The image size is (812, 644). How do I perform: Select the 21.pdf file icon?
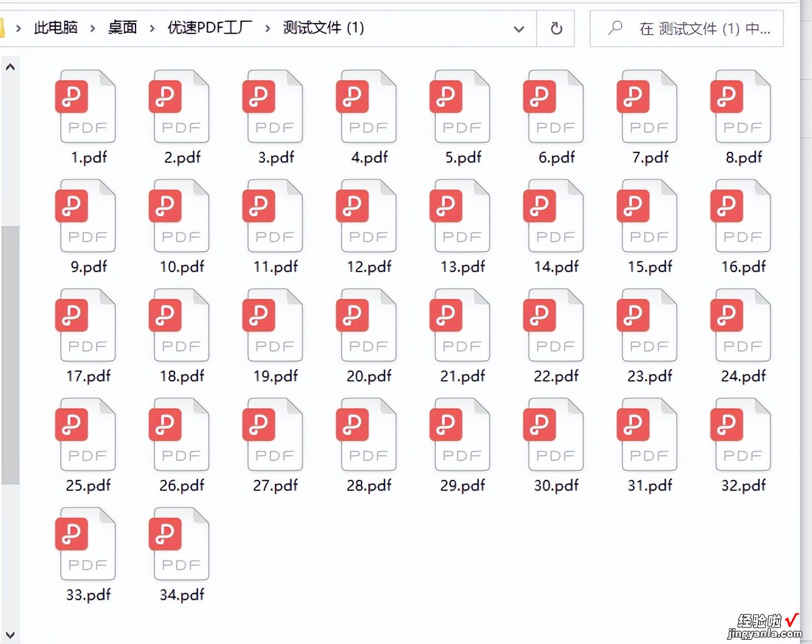click(x=460, y=325)
